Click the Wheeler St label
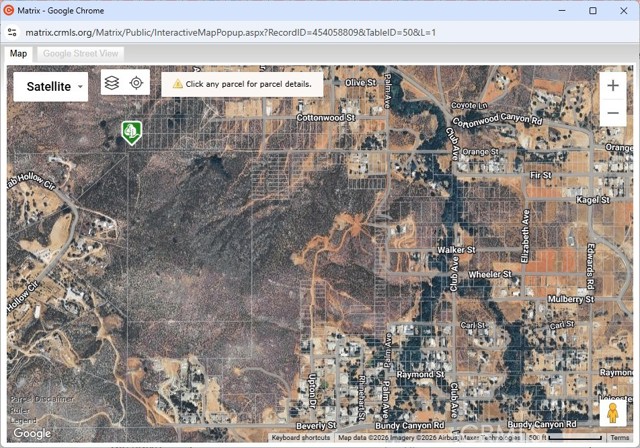The width and height of the screenshot is (640, 448). click(490, 274)
